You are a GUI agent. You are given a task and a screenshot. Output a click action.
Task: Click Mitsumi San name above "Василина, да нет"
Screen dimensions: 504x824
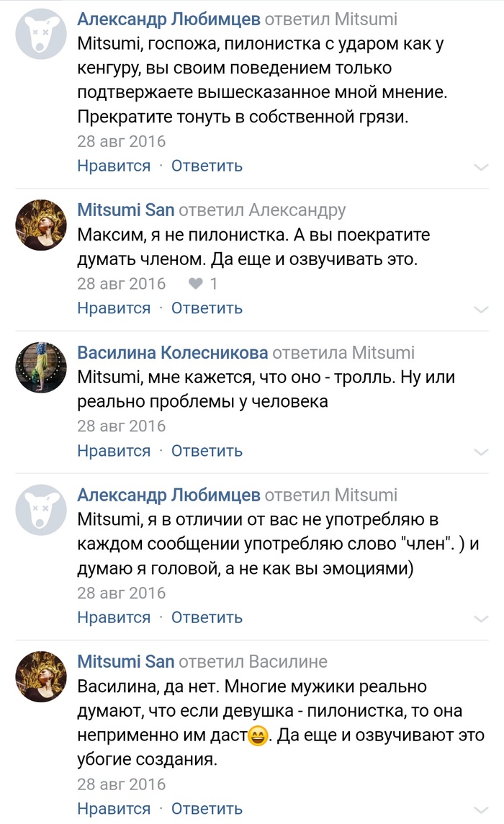click(125, 661)
